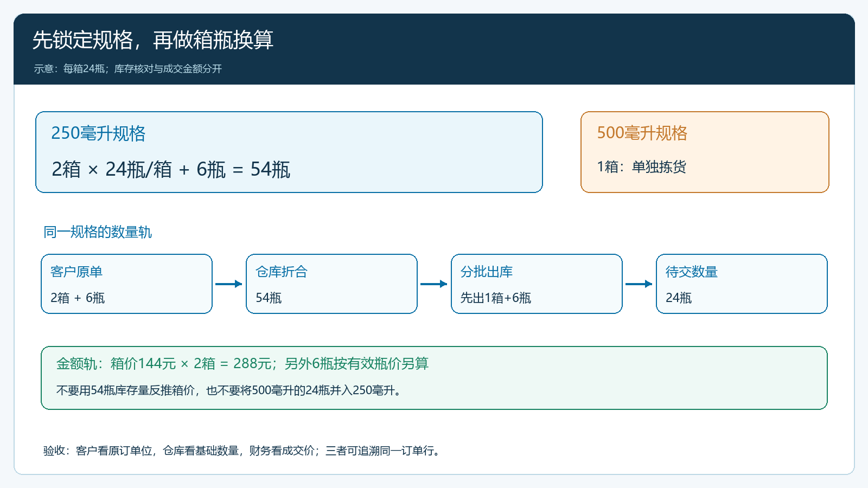Click the section label 同一规格的数量轨
The height and width of the screenshot is (488, 868).
coord(98,233)
